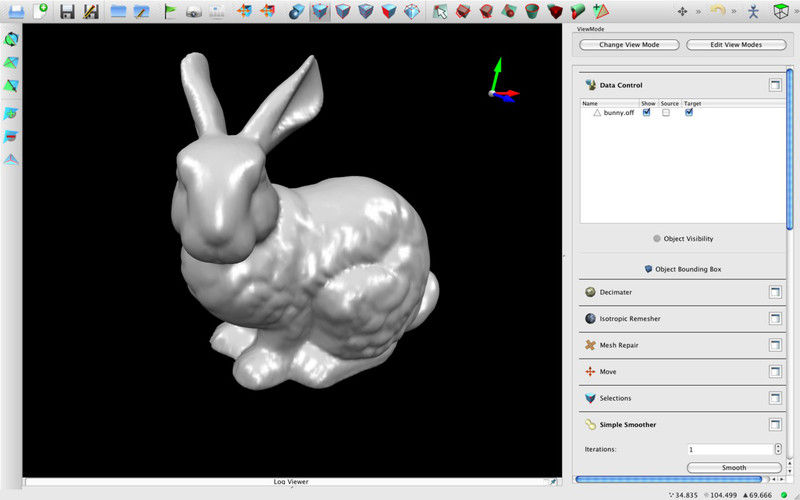800x500 pixels.
Task: Click the add face icon with green plus
Action: (11, 114)
